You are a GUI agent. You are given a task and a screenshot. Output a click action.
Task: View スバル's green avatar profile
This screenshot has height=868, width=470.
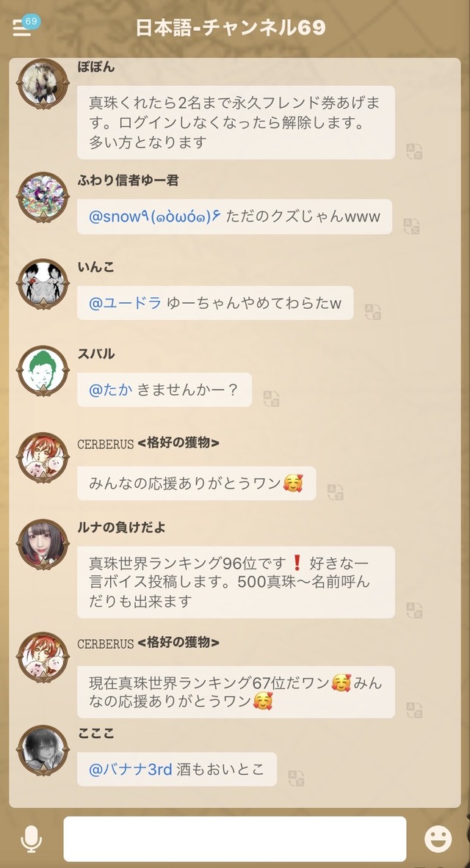(43, 371)
